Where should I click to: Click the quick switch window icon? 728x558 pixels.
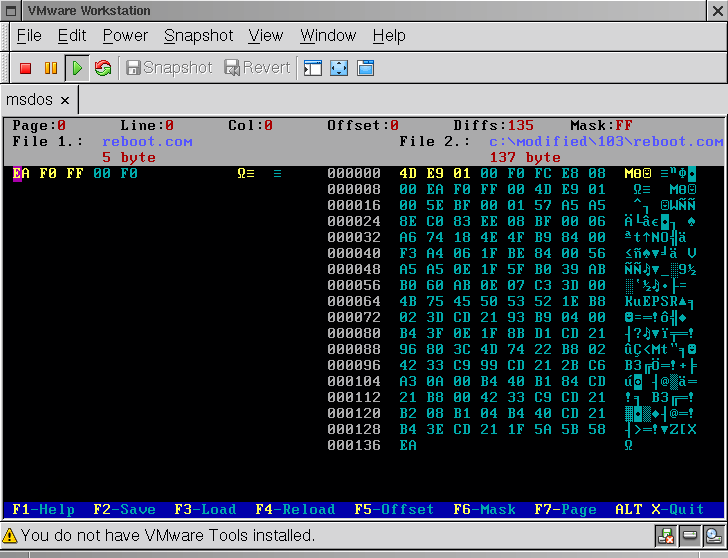[x=365, y=68]
